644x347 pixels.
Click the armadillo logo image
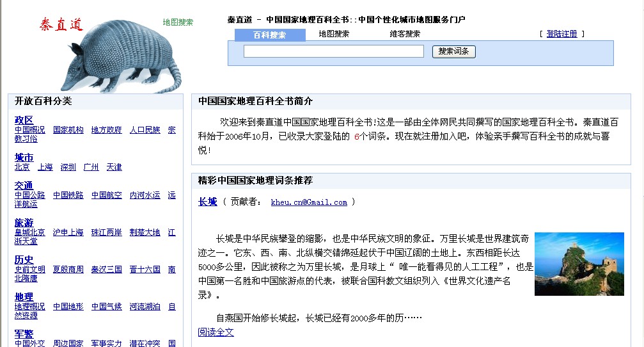click(121, 56)
